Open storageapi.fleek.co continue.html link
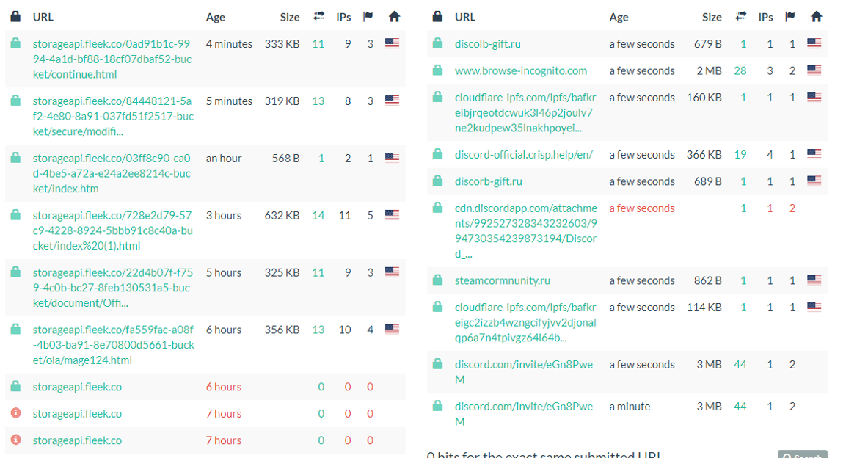 click(x=112, y=59)
